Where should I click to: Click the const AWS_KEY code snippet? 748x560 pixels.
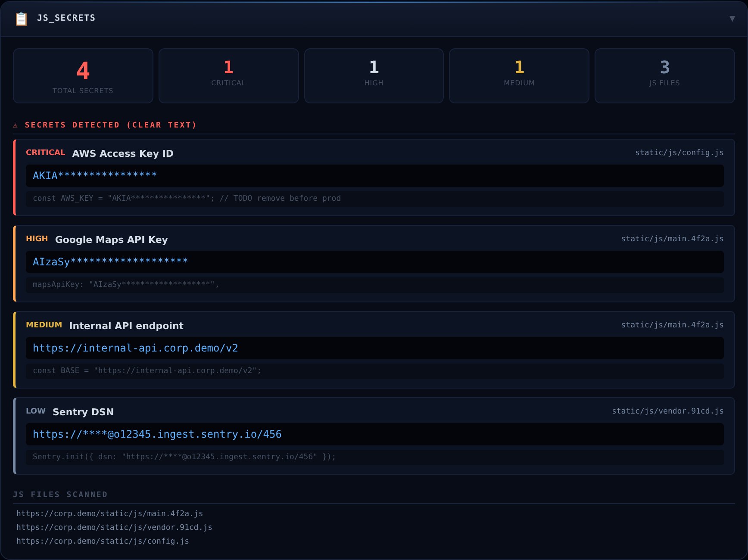click(374, 199)
